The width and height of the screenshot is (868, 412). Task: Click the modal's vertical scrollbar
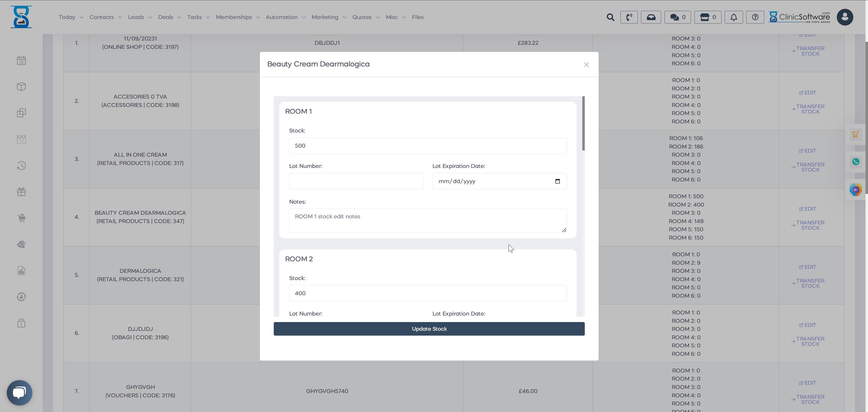click(x=583, y=123)
